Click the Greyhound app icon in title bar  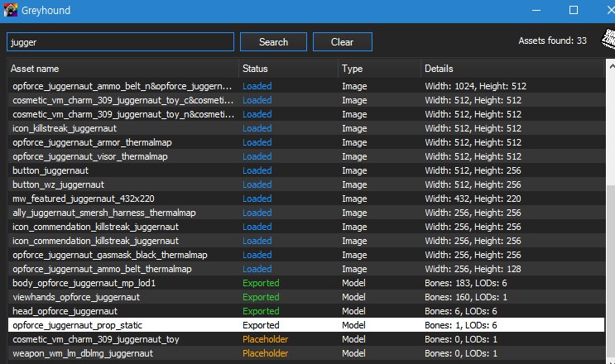pyautogui.click(x=10, y=10)
